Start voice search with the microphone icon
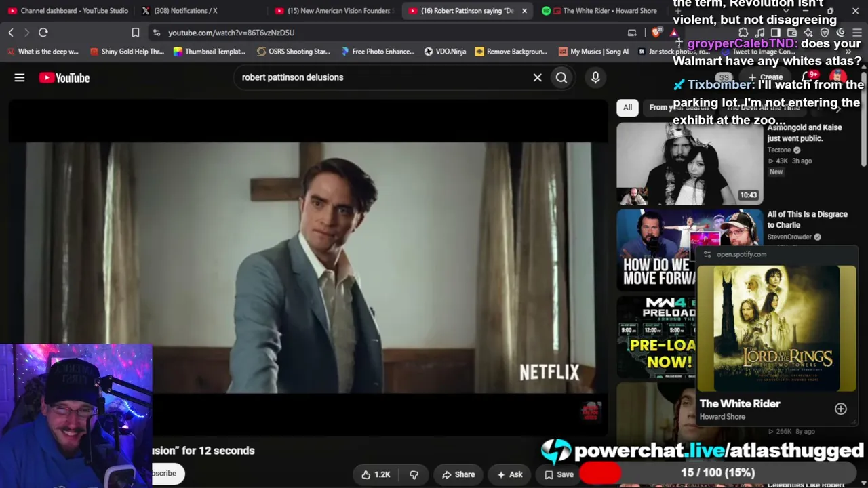Viewport: 868px width, 488px height. pos(595,77)
